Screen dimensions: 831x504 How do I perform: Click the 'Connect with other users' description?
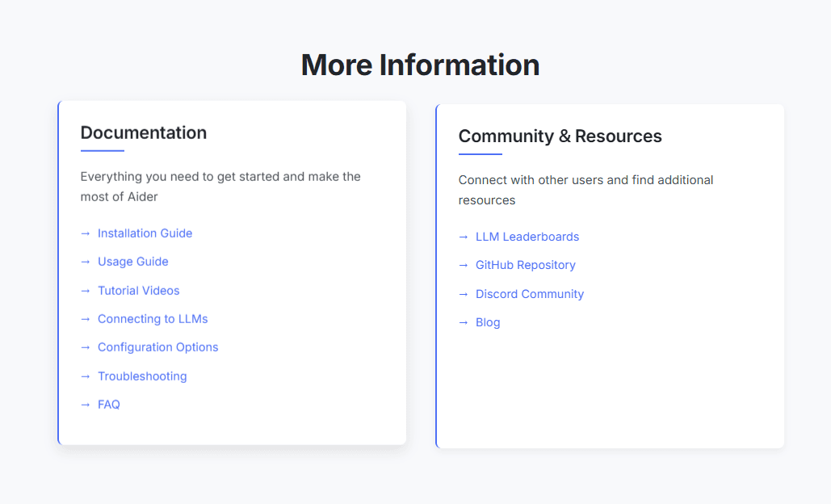(585, 190)
